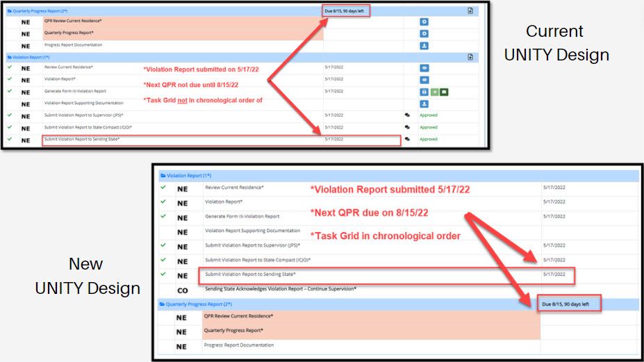Click upload icon for Progress Report Documentation

(424, 46)
